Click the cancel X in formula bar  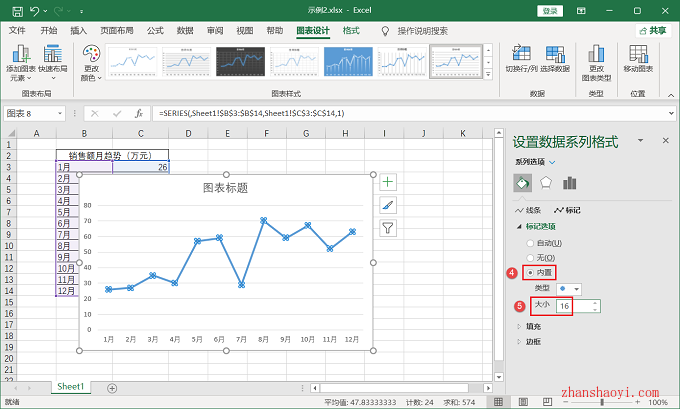pos(95,114)
